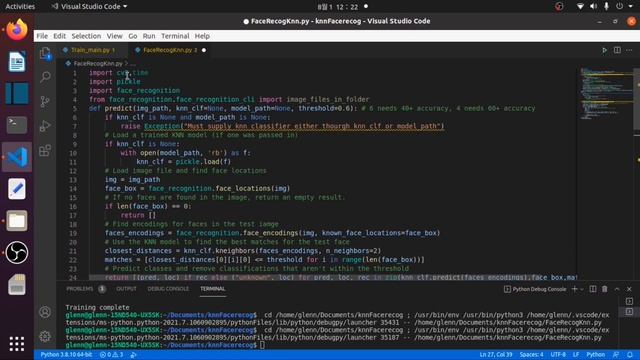Screen dimensions: 640x360
Task: Open Edit menu
Action: click(x=60, y=36)
